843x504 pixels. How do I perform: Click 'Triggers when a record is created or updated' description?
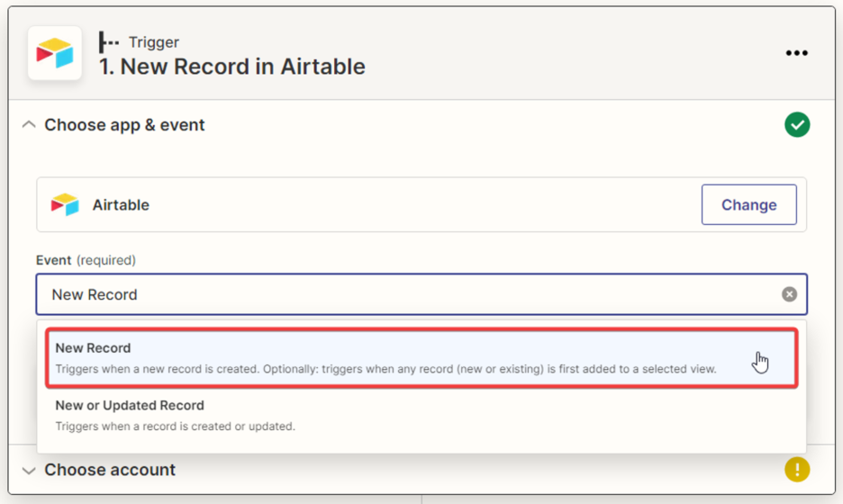175,426
